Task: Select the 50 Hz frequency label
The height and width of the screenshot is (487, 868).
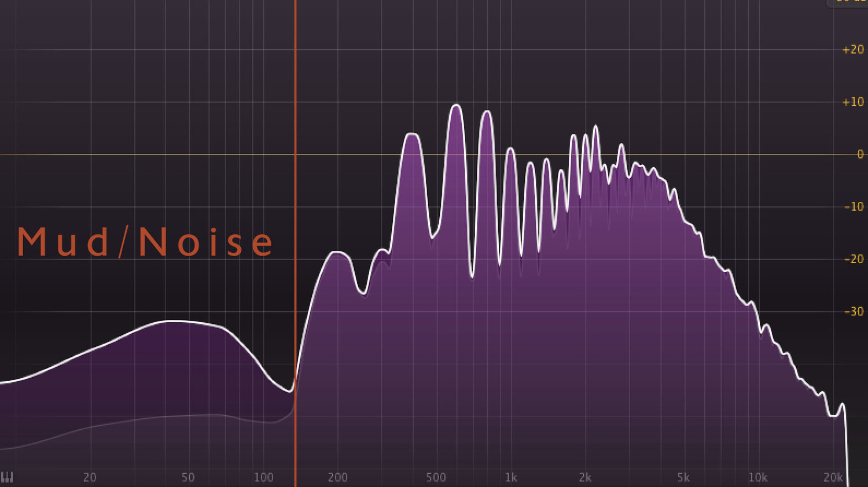Action: pyautogui.click(x=188, y=478)
